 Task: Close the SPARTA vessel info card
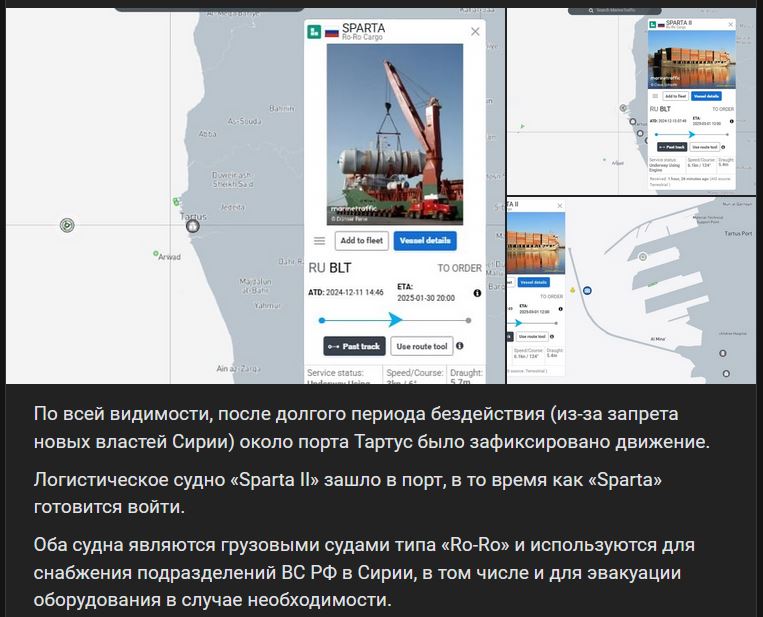coord(475,32)
